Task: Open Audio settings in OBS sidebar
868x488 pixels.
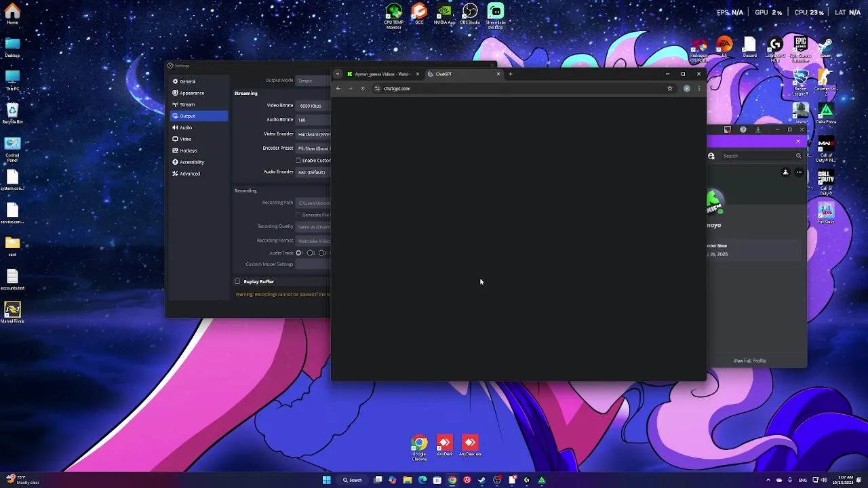Action: [x=199, y=127]
